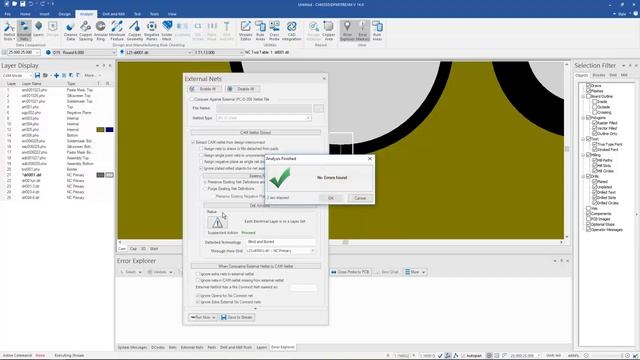Viewport: 640px width, 360px height.
Task: Switch to the Home ribbon tab
Action: tap(25, 14)
